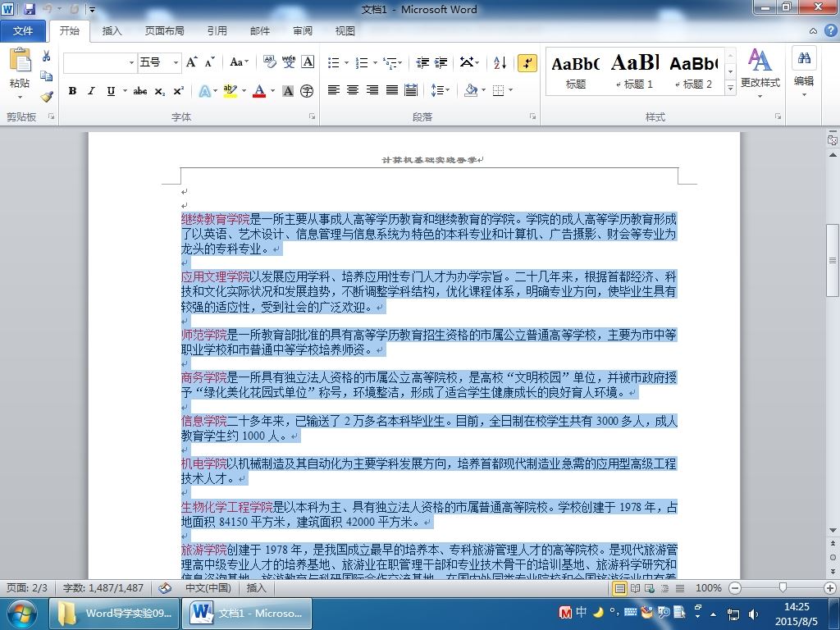Screen dimensions: 840x630
Task: Toggle bold formatting
Action: coord(72,91)
